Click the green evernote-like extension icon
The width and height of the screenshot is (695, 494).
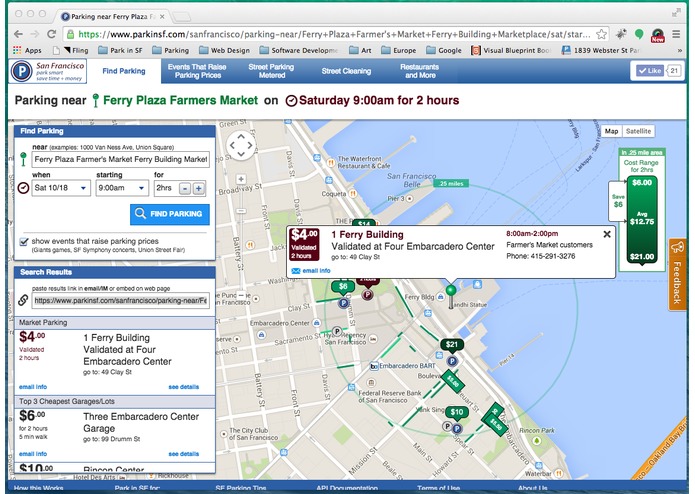click(639, 34)
